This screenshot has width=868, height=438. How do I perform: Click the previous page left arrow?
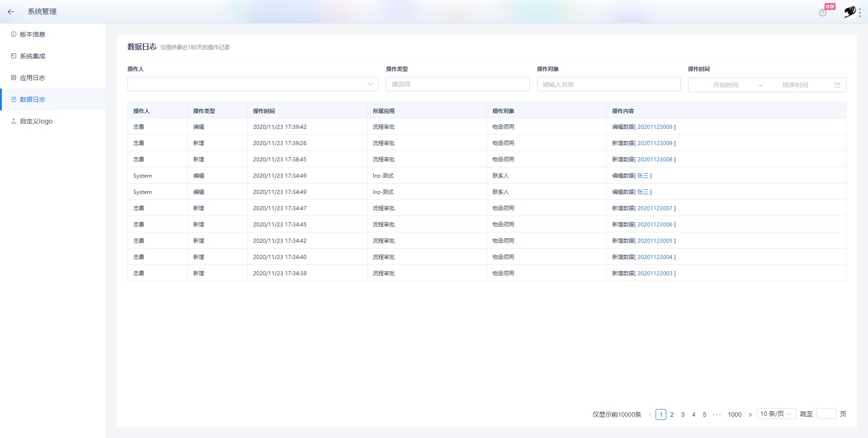coord(650,414)
